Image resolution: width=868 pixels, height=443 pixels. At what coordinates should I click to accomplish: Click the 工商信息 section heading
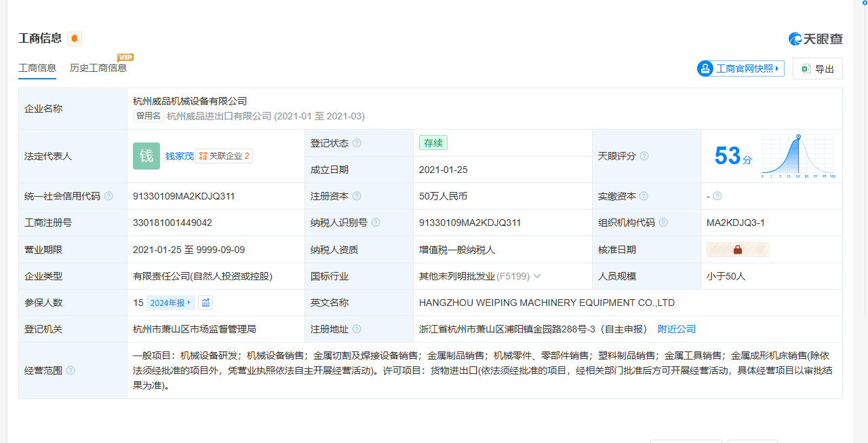(x=40, y=39)
